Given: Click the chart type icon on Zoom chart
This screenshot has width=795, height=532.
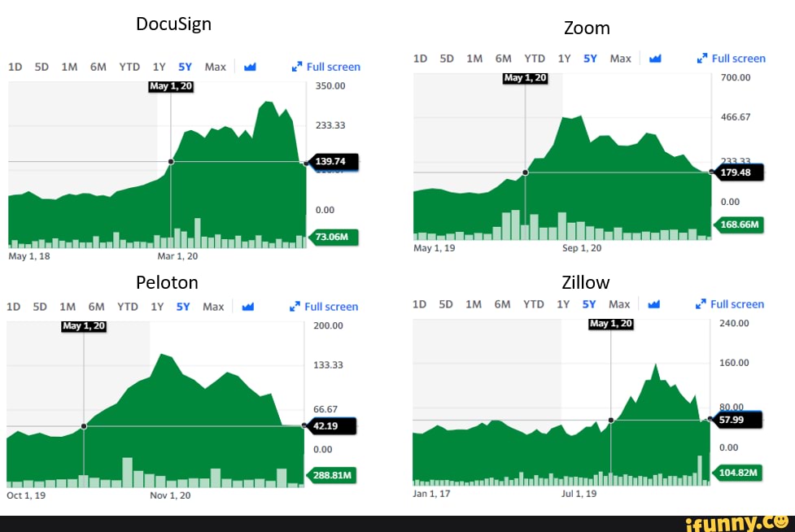Looking at the screenshot, I should click(655, 59).
